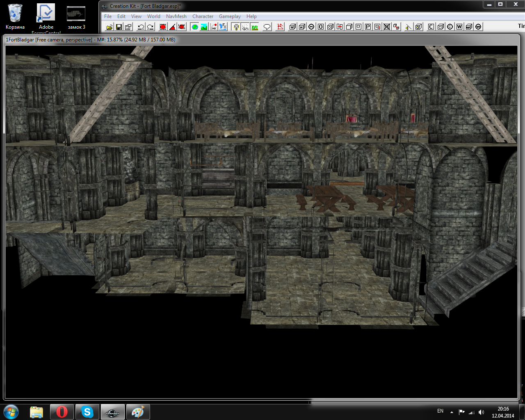Screen dimensions: 525x420
Task: Toggle Snap to Grid
Action: (163, 27)
